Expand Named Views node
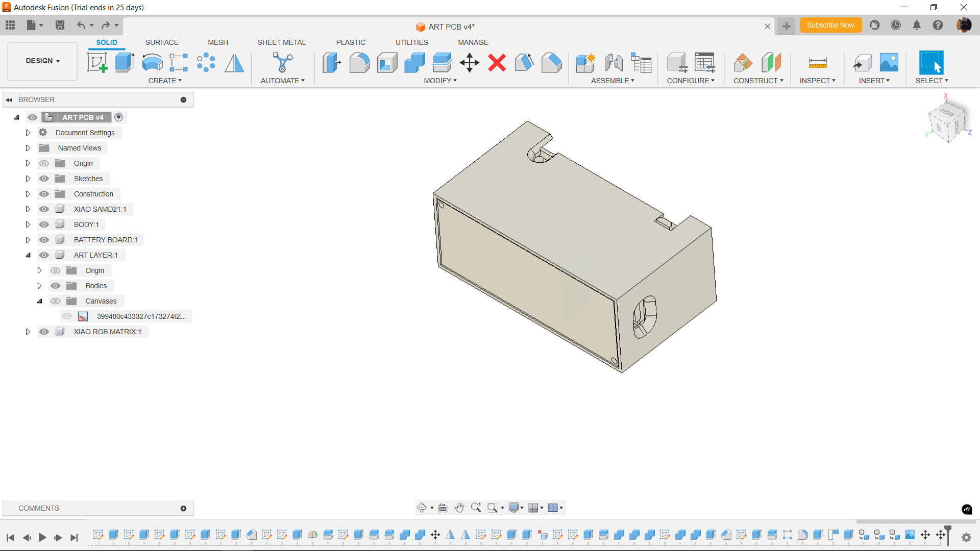 pos(28,148)
